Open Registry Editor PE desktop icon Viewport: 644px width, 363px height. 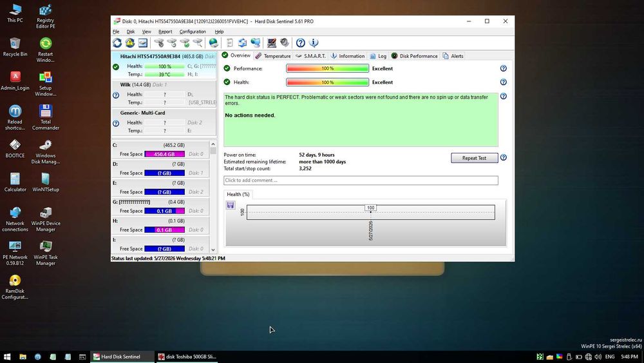click(x=46, y=16)
